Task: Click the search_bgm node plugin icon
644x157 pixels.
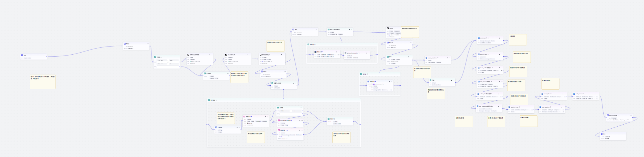Action: 478,54
